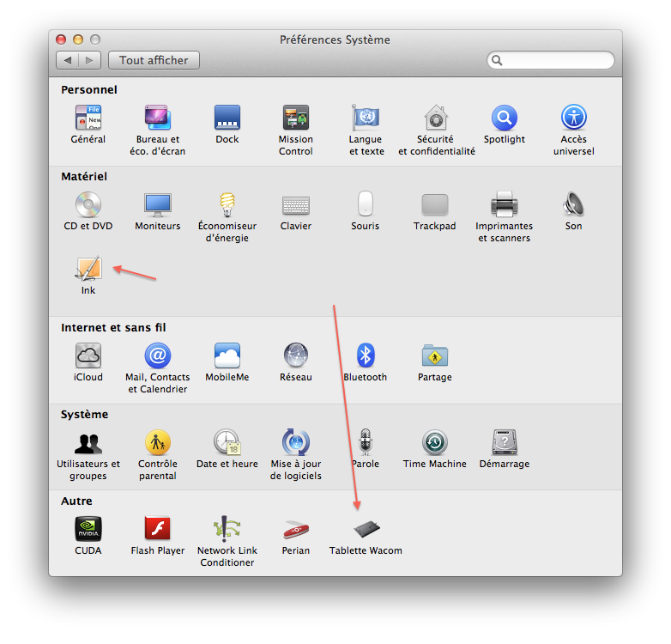Screen dimensions: 671x644
Task: Open Tablette Wacom settings
Action: coord(366,529)
